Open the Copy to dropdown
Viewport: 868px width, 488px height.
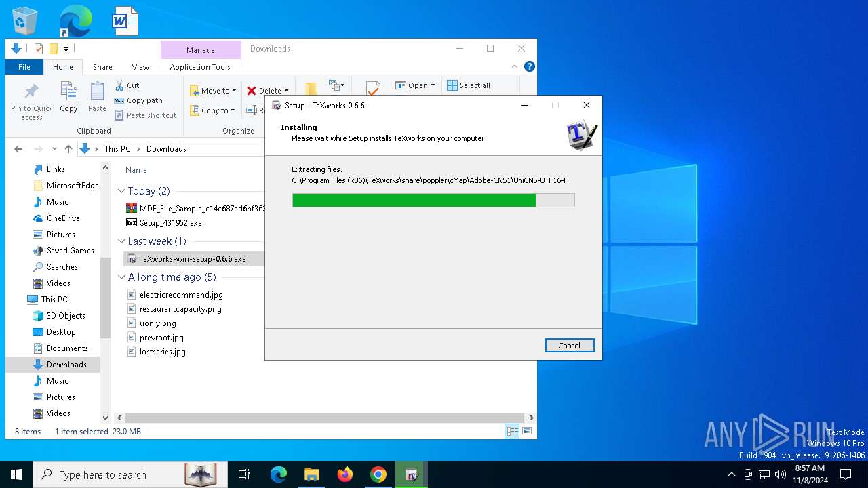[x=212, y=110]
